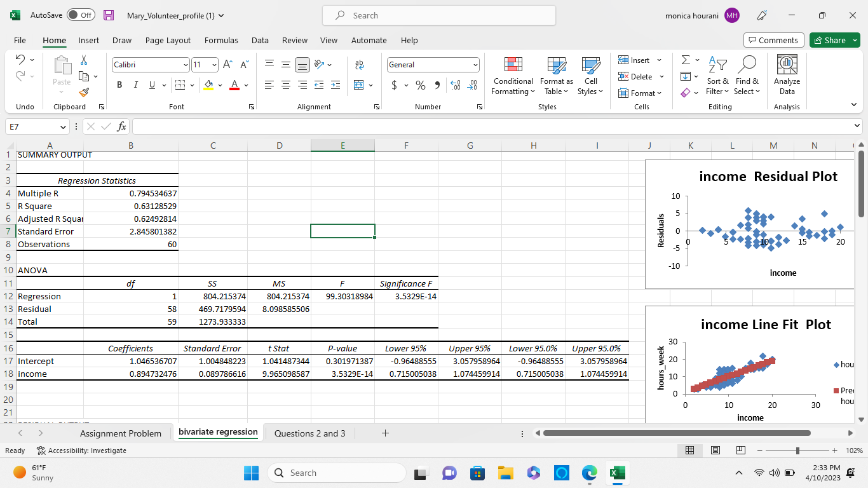Open Conditional Formatting icon
The image size is (868, 488).
tap(513, 65)
